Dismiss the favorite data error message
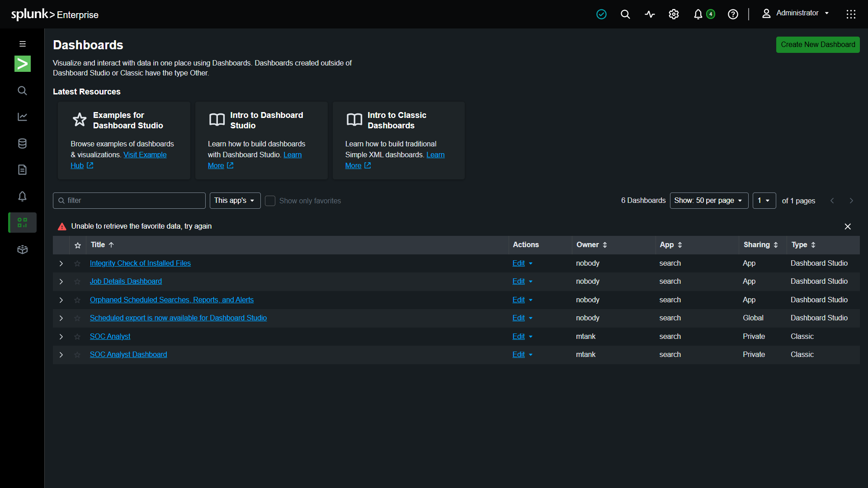The image size is (868, 488). [848, 226]
